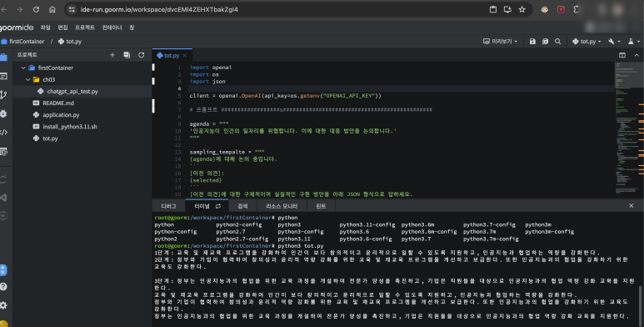Click the blue expand layout sidebar icon

point(3,270)
